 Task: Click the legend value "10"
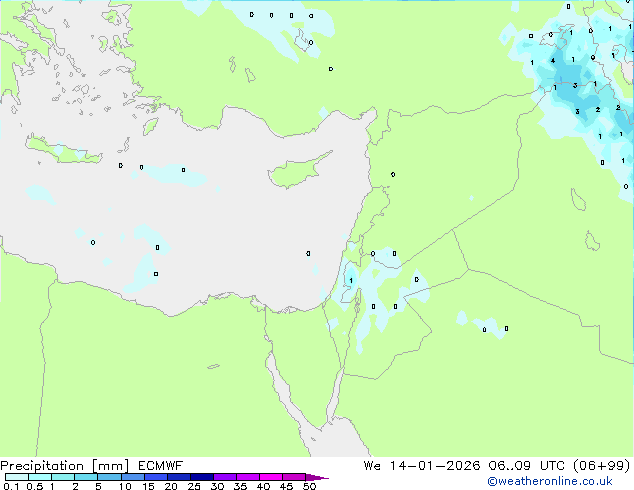coord(125,486)
